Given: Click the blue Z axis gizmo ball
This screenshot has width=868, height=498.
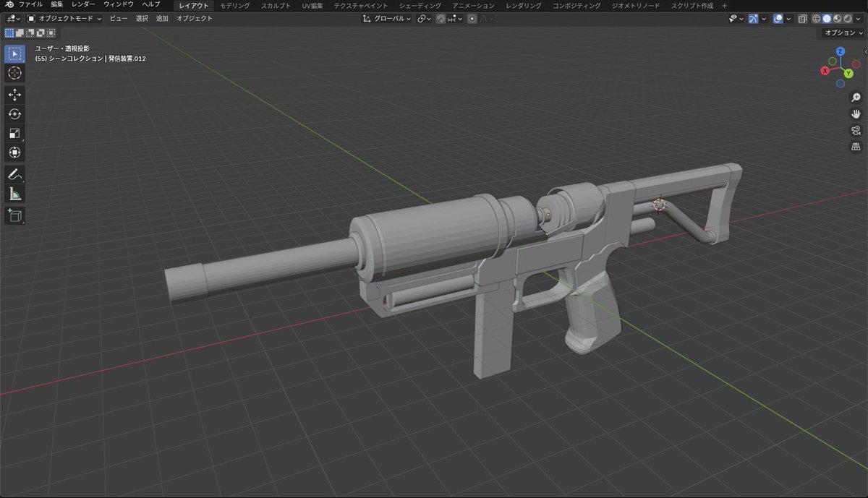Looking at the screenshot, I should [840, 52].
